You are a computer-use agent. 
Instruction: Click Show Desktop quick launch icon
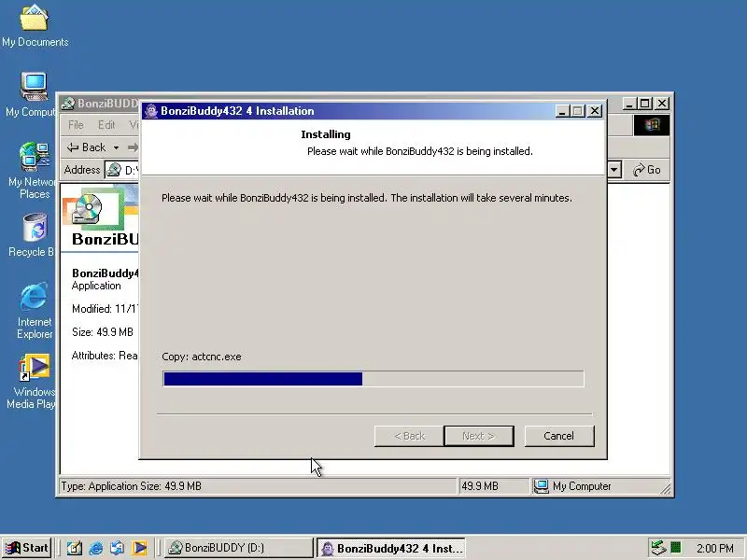(74, 548)
